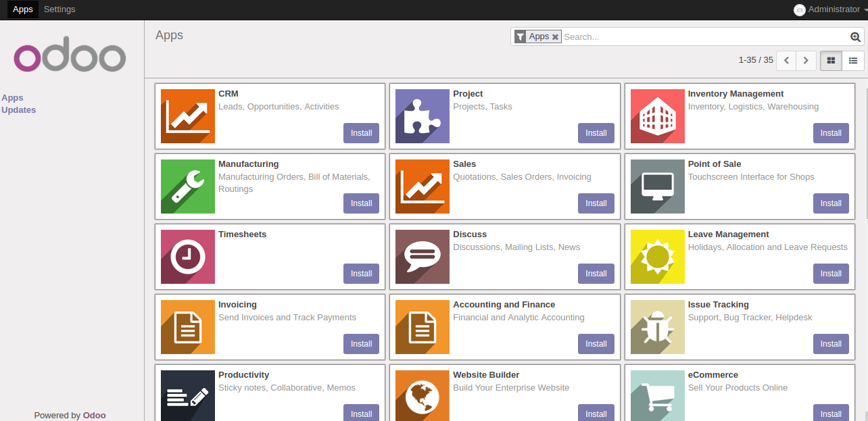
Task: Select Apps in the left sidebar
Action: [x=12, y=98]
